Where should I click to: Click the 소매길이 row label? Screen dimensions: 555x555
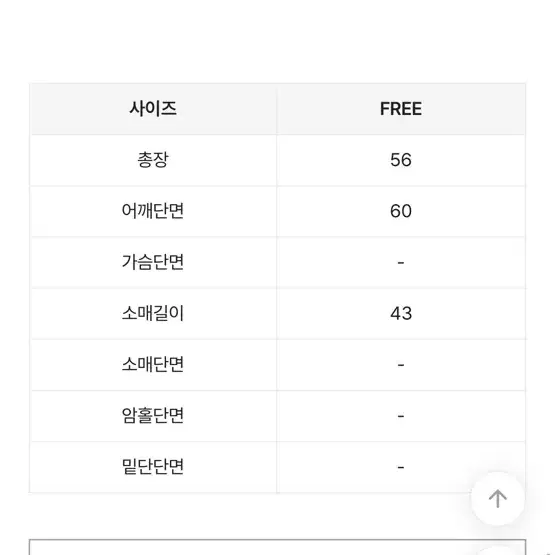[153, 313]
